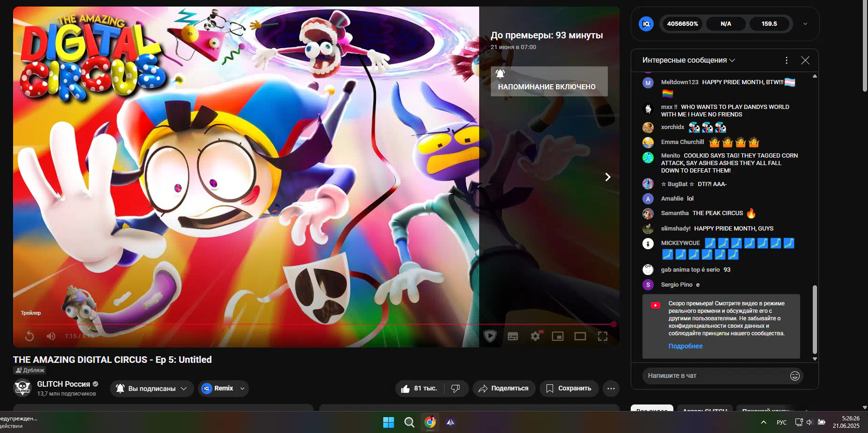Image resolution: width=868 pixels, height=433 pixels.
Task: Select the 'gab anima top é serio' chat username
Action: pos(690,269)
